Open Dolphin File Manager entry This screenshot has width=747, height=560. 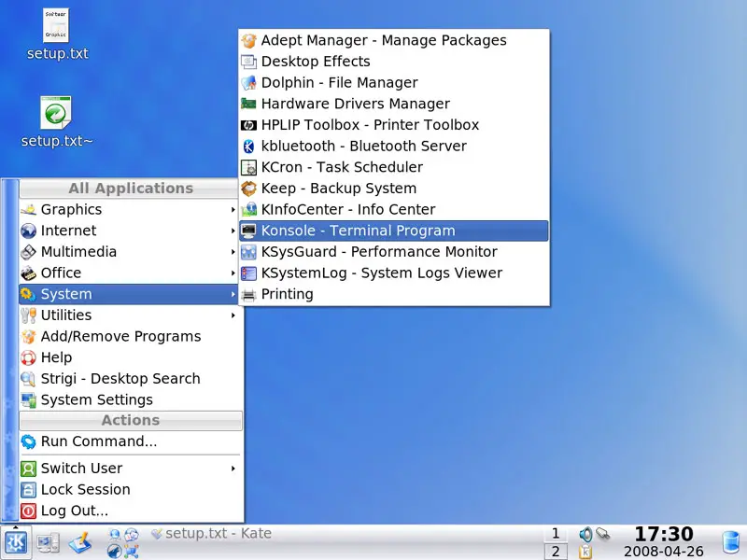coord(393,82)
